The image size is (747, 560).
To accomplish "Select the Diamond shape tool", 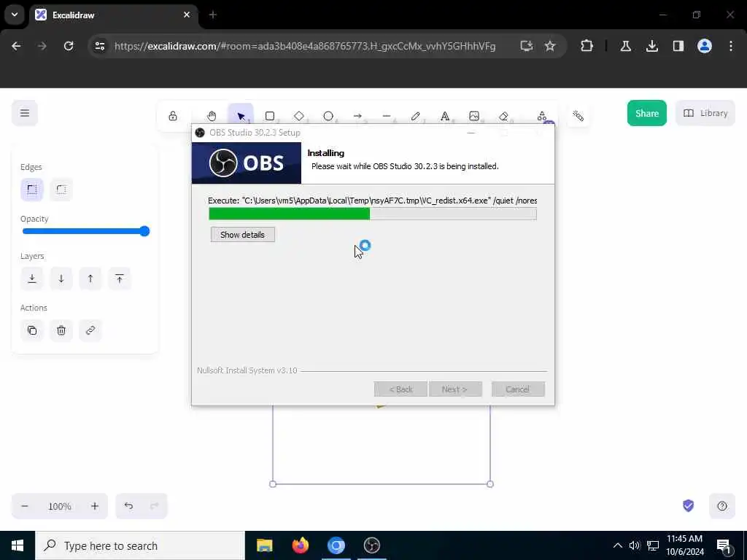I will point(298,116).
